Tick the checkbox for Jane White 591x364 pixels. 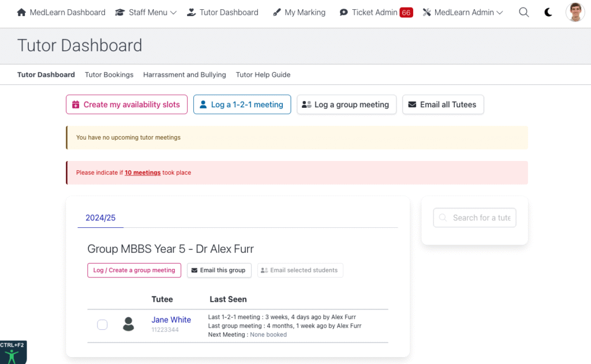[102, 324]
